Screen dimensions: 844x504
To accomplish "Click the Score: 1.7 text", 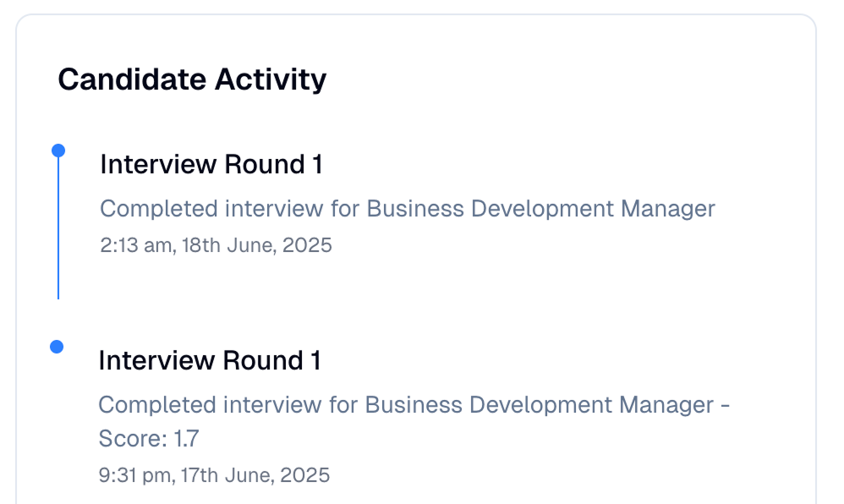I will point(149,438).
